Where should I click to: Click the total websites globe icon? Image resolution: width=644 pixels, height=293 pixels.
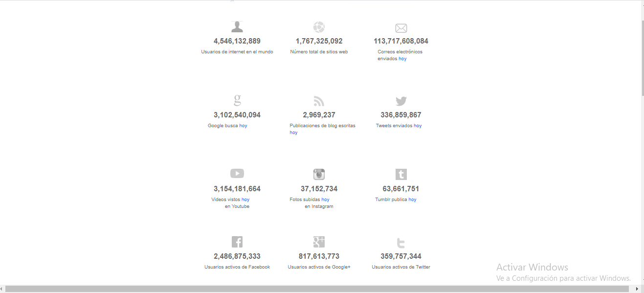point(319,27)
